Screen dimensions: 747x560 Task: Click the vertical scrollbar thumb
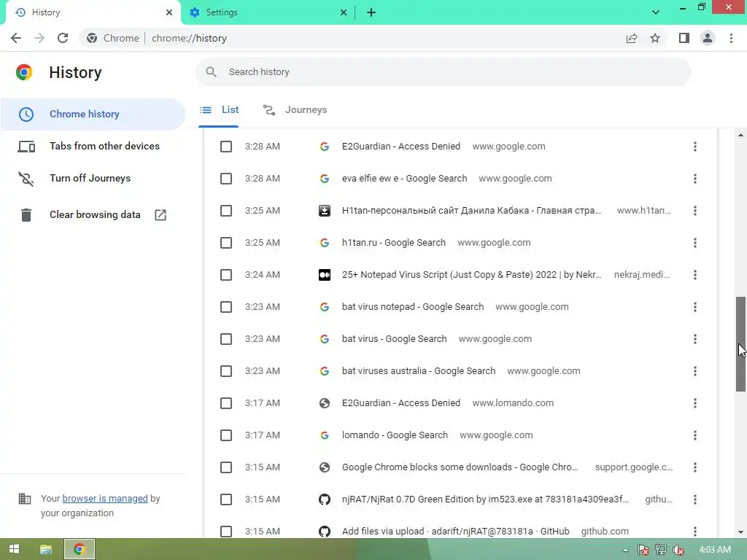coord(740,344)
